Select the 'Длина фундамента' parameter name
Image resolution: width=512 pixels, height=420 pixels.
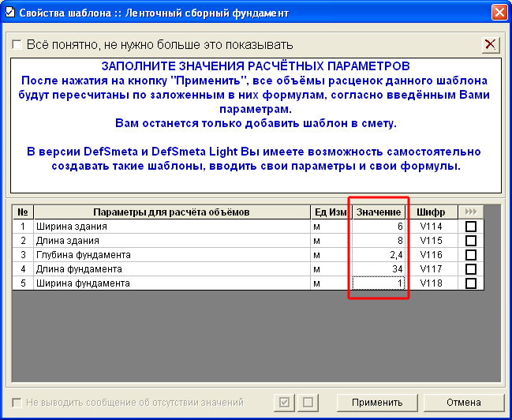[x=172, y=269]
